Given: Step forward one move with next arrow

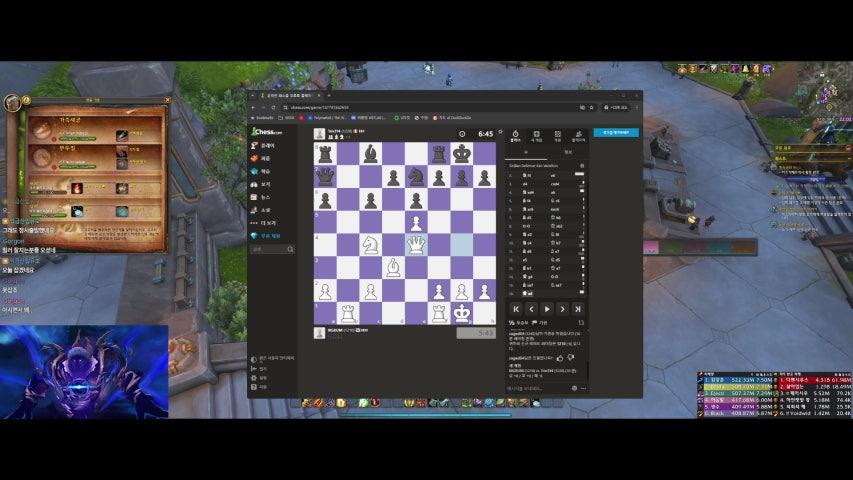Looking at the screenshot, I should click(563, 309).
